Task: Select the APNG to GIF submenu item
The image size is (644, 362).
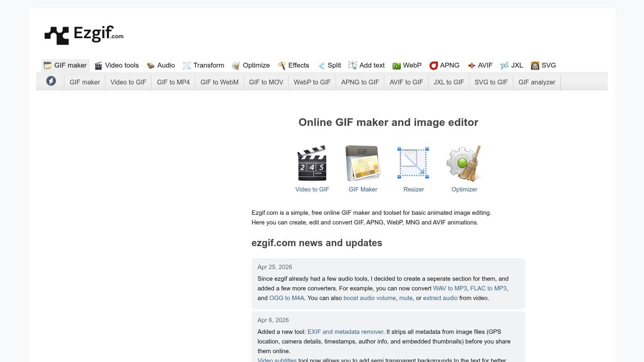Action: click(x=360, y=82)
